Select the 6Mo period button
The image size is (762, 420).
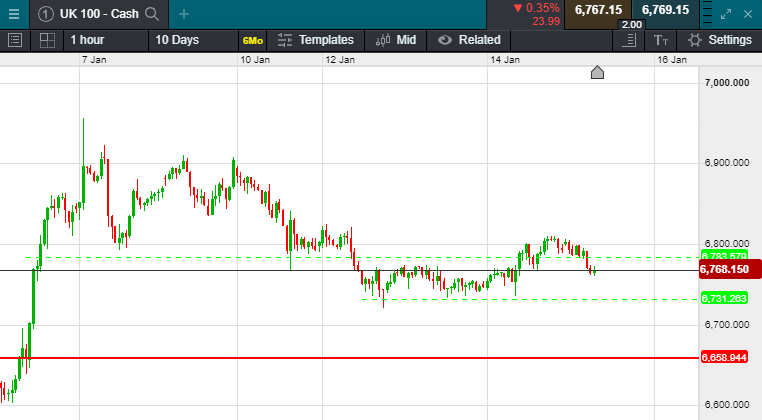click(253, 41)
